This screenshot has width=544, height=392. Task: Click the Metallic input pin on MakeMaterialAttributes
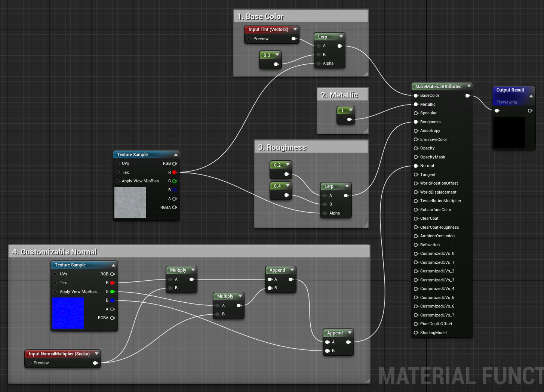click(x=416, y=104)
